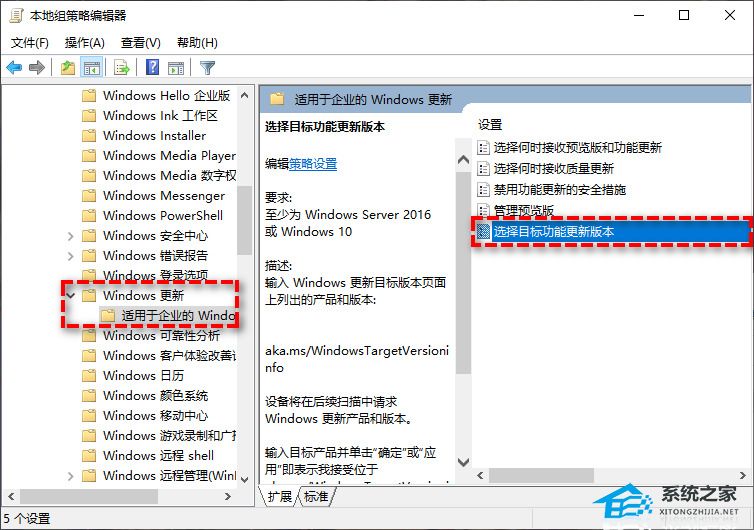This screenshot has height=530, width=754.
Task: Toggle the Show/Hide console tree icon
Action: pyautogui.click(x=91, y=67)
